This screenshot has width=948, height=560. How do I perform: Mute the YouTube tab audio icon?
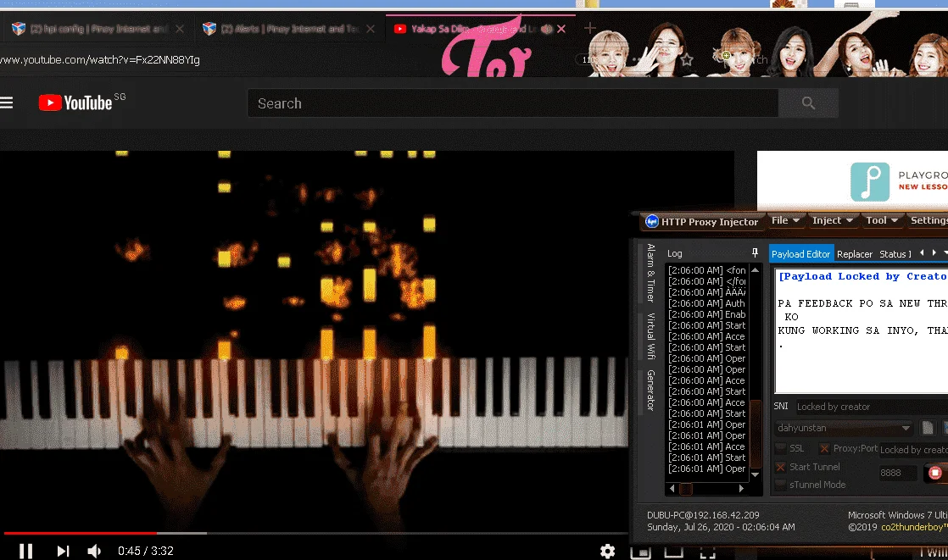(547, 29)
